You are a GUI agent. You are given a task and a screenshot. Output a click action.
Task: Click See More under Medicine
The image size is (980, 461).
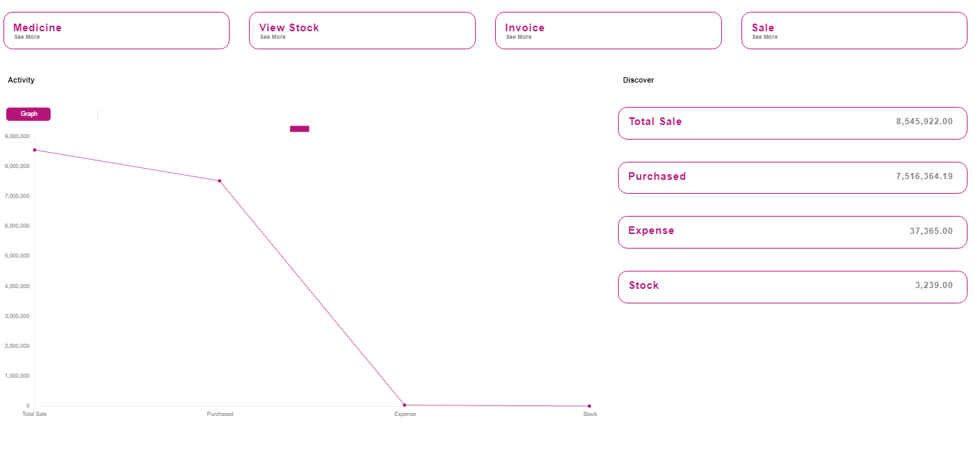pos(27,37)
